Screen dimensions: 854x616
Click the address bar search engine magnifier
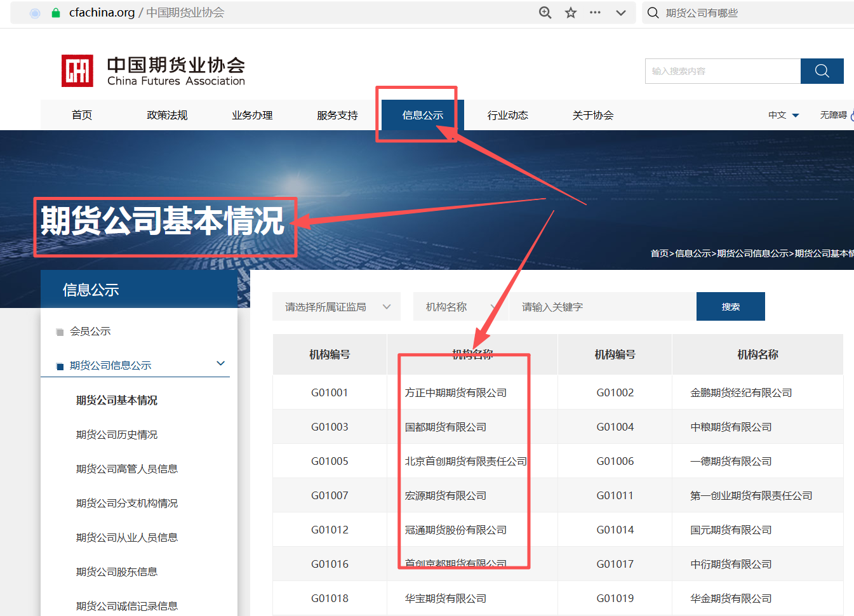coord(653,13)
